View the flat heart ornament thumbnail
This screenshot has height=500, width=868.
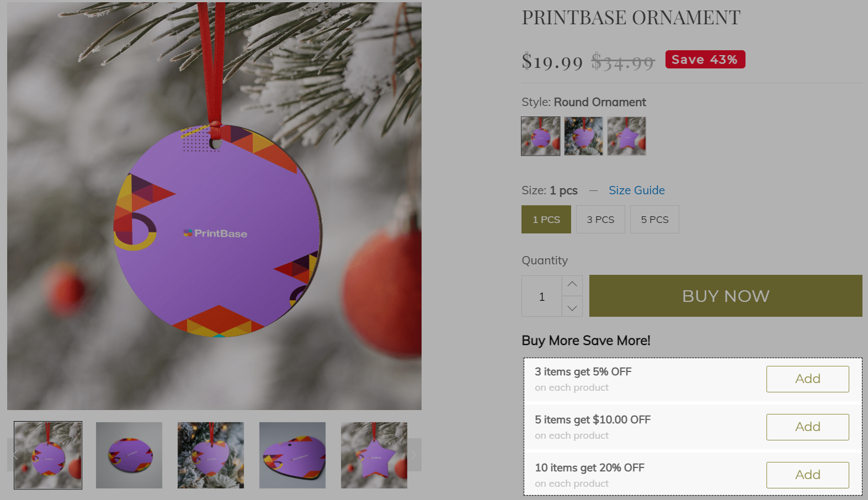(292, 455)
